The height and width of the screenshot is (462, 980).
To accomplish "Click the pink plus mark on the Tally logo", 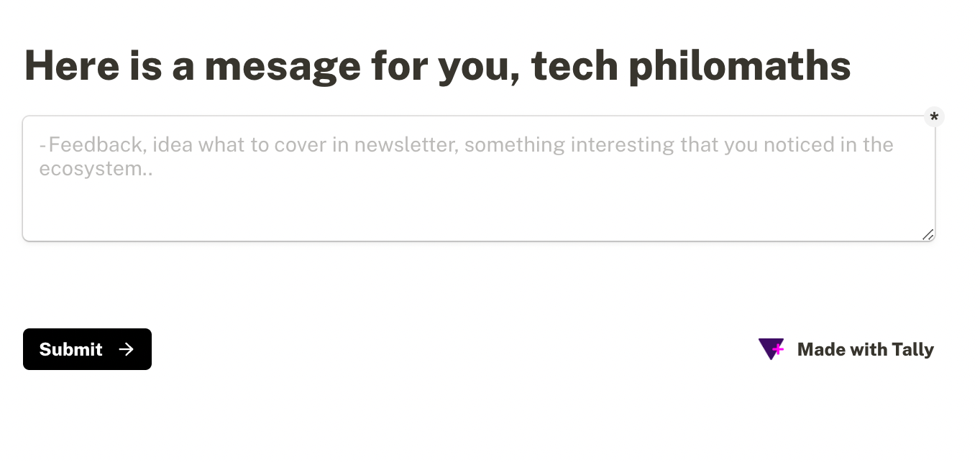I will 777,349.
